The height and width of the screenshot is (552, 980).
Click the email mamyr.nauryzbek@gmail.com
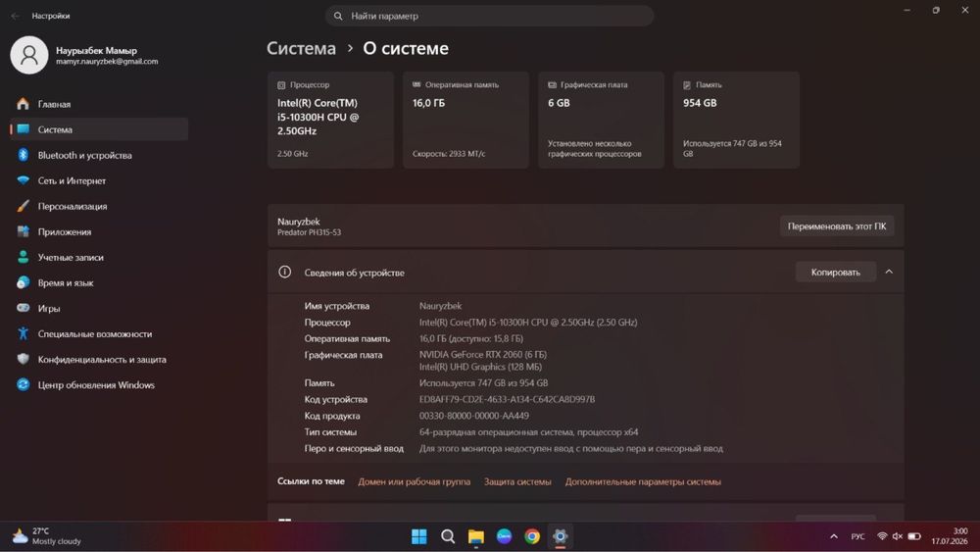click(x=107, y=61)
